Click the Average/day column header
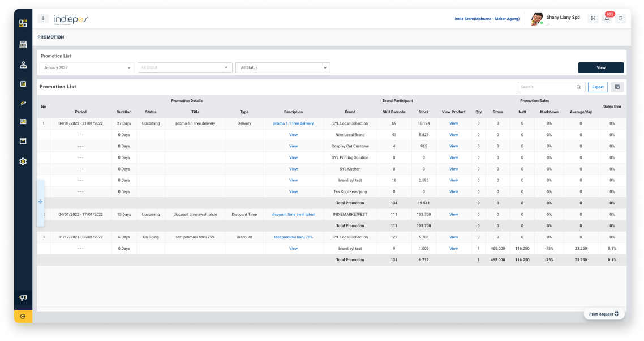 coord(581,112)
